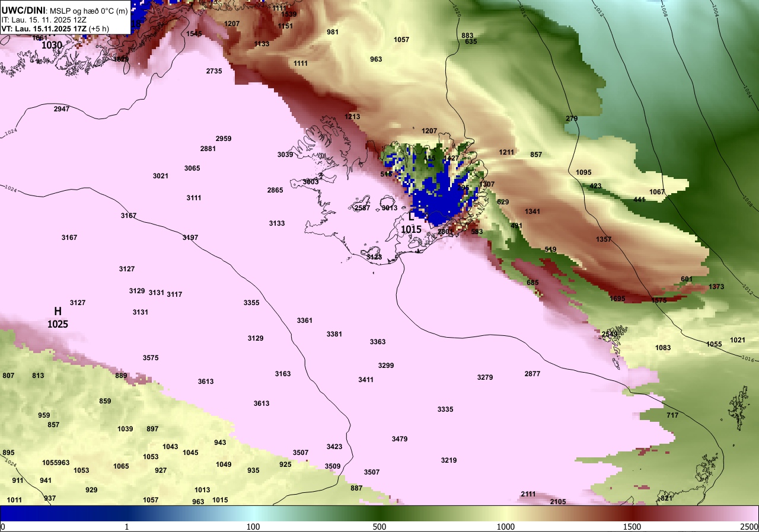Click the 3423 height value
The width and height of the screenshot is (759, 532).
(x=334, y=447)
